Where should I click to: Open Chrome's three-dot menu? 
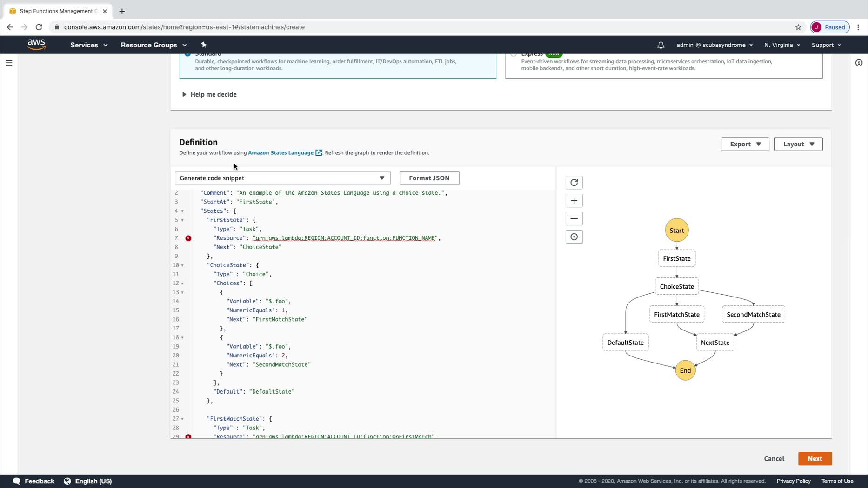[x=858, y=27]
